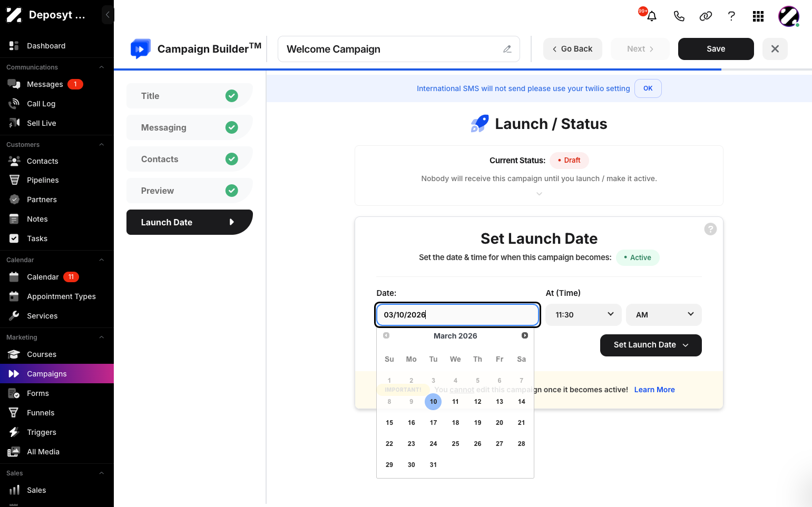Open Notes in sidebar
The height and width of the screenshot is (507, 812).
click(x=57, y=219)
